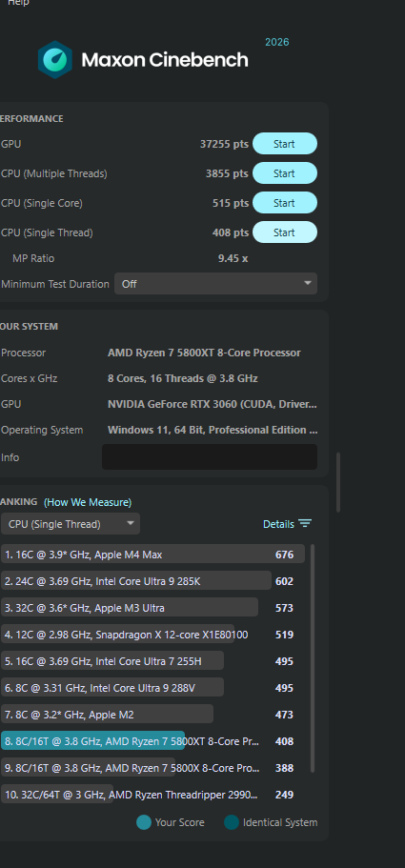Click the 2026 version label
This screenshot has height=868, width=405.
coord(277,42)
